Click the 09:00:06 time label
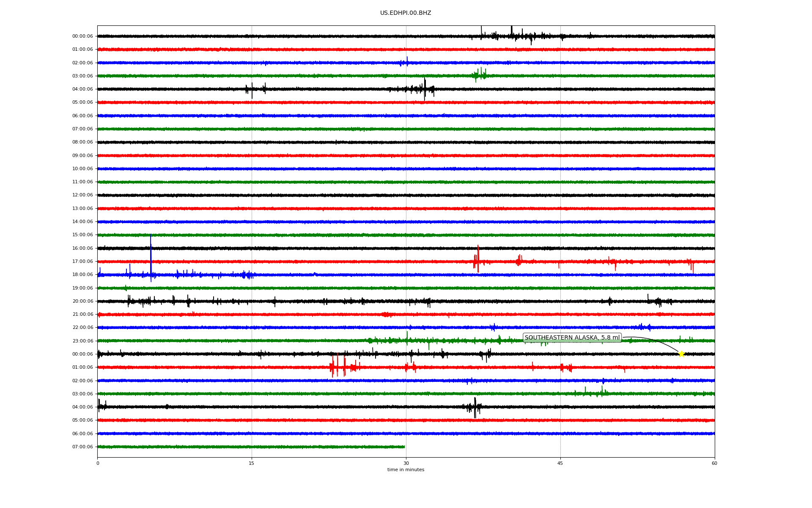The width and height of the screenshot is (812, 508). [82, 155]
